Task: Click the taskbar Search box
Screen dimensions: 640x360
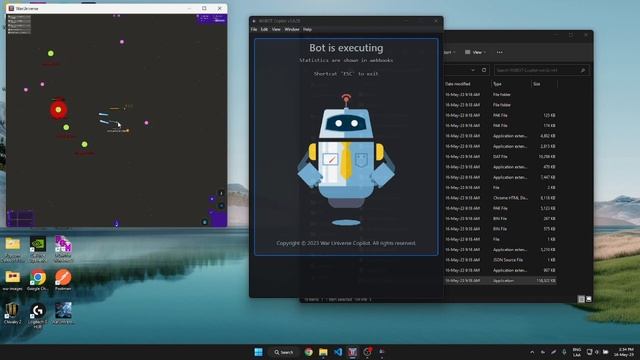Action: (x=284, y=352)
